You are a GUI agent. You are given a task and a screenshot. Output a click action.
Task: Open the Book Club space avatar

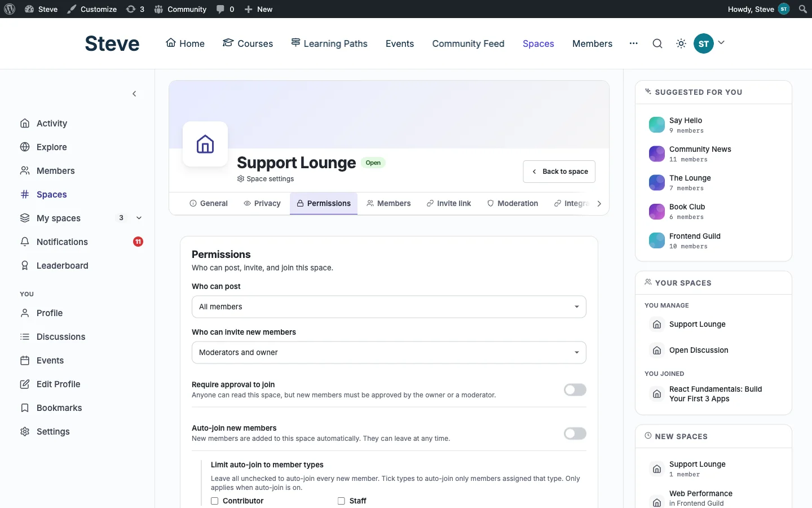click(x=657, y=212)
